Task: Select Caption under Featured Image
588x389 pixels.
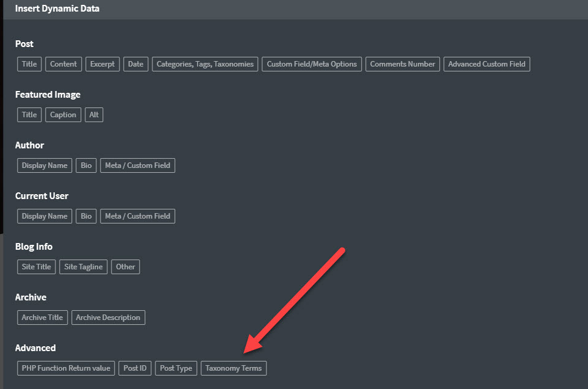Action: (x=63, y=115)
